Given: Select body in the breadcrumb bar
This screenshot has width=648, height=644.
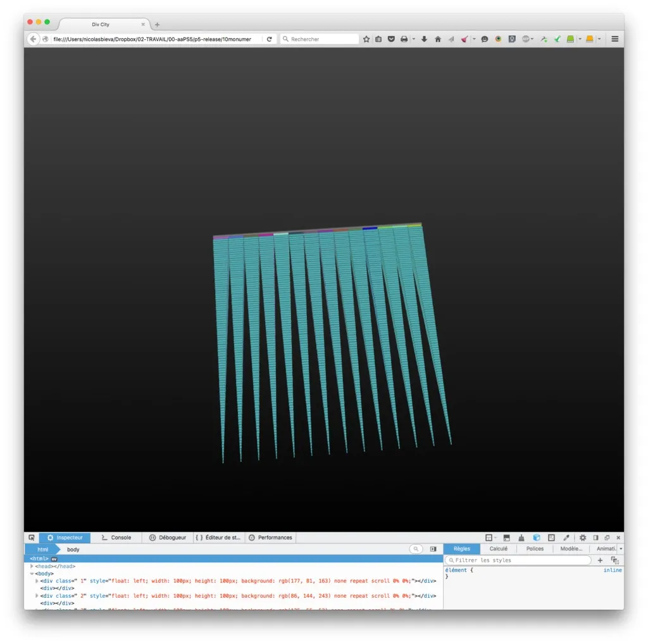Looking at the screenshot, I should click(x=73, y=550).
